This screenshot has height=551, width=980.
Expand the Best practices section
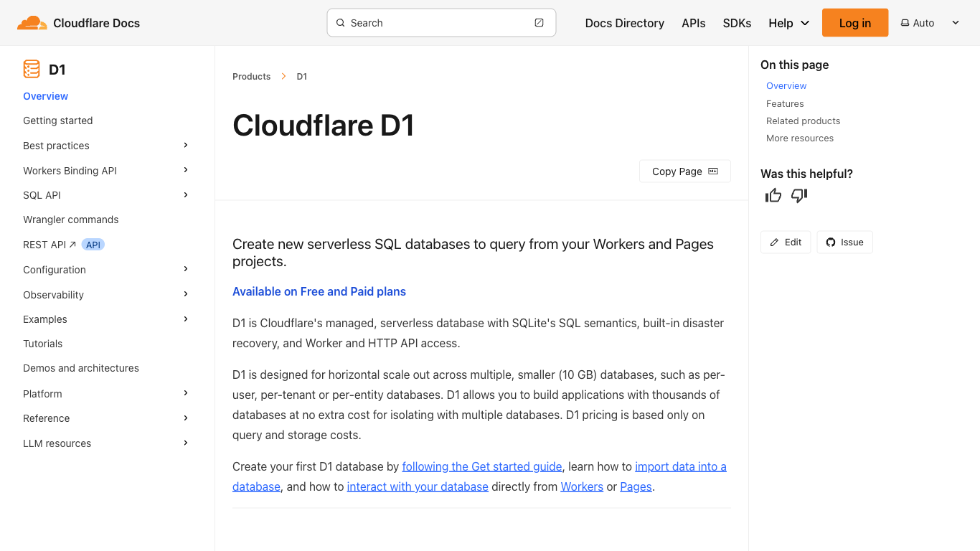tap(185, 145)
